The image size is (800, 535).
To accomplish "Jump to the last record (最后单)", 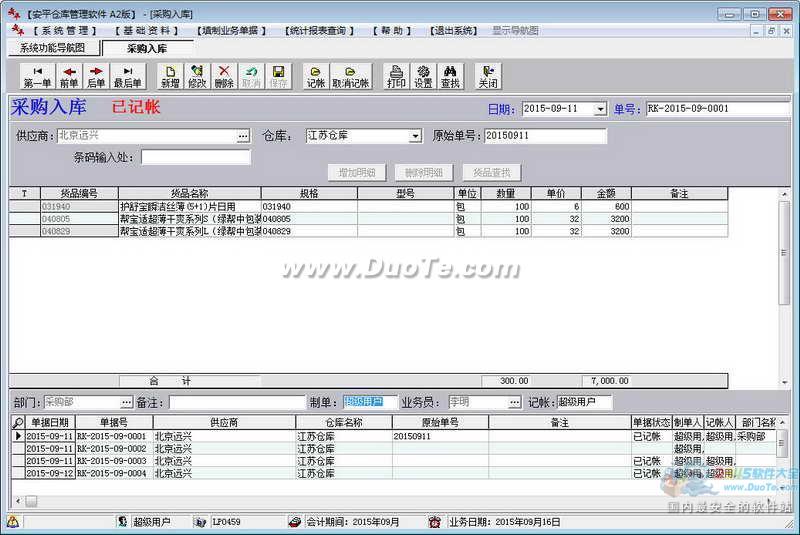I will [127, 77].
